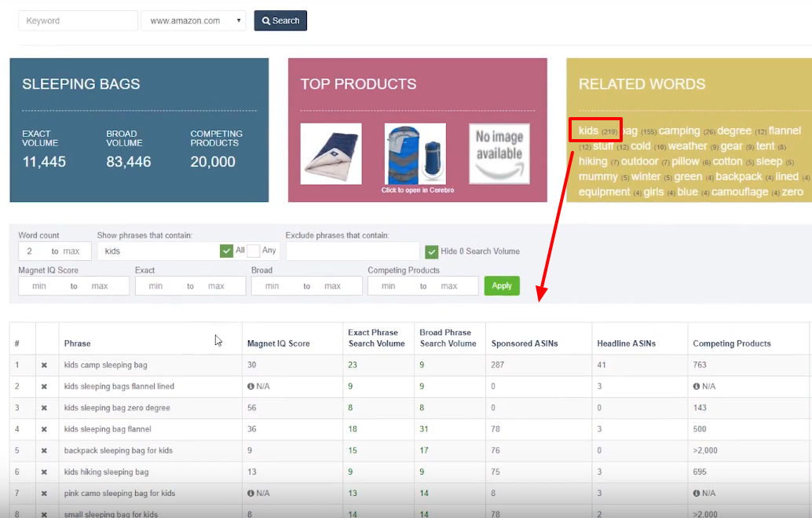The width and height of the screenshot is (812, 518).
Task: Click info icon in Magnet IQ Score row 7
Action: 251,493
